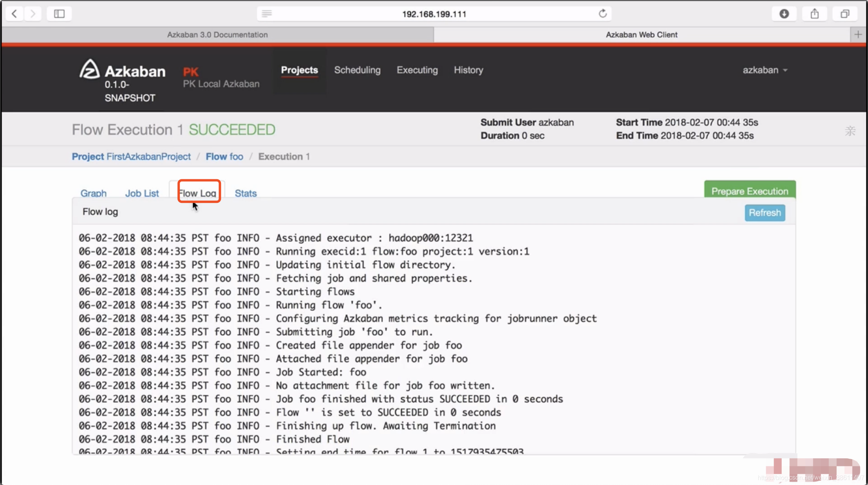Click log line "Flow '' is set to SUCCEEDED"
Image resolution: width=868 pixels, height=485 pixels.
point(290,412)
